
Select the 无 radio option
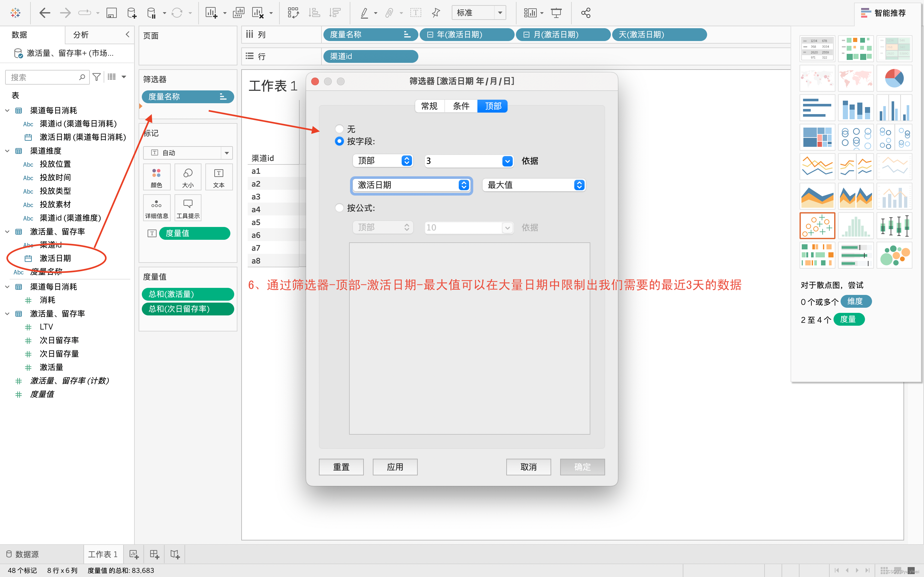339,129
